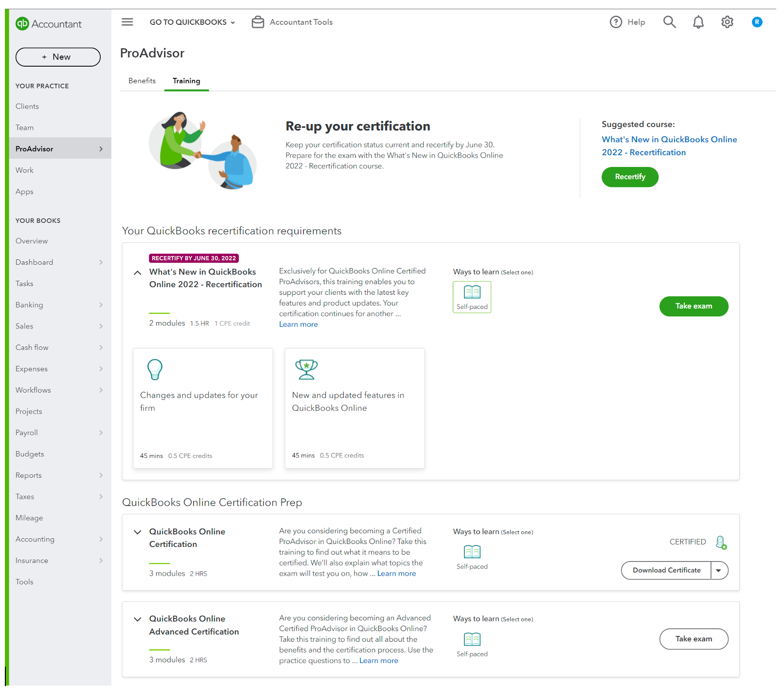The width and height of the screenshot is (784, 690).
Task: Open the Changes and updates module card
Action: (x=203, y=408)
